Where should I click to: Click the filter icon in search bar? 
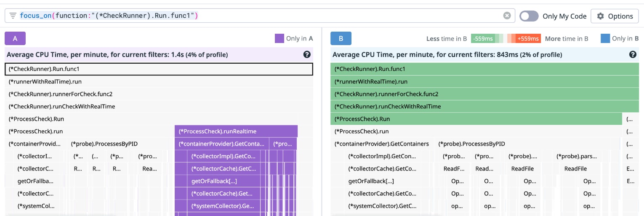coord(13,16)
